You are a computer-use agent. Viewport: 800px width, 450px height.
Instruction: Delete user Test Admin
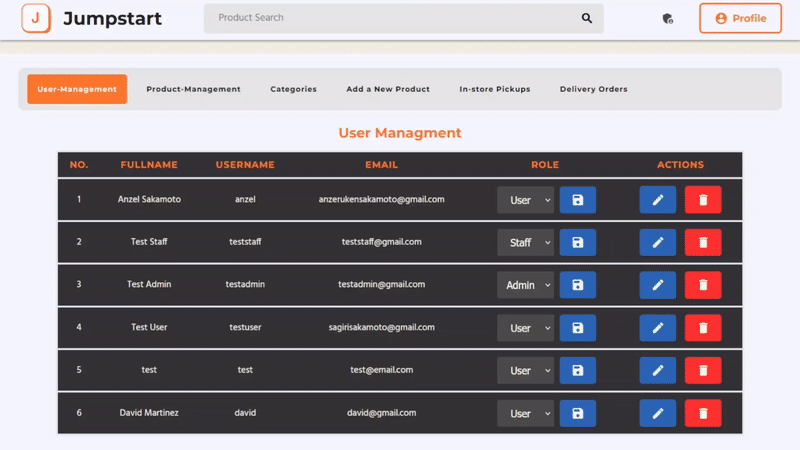click(703, 285)
